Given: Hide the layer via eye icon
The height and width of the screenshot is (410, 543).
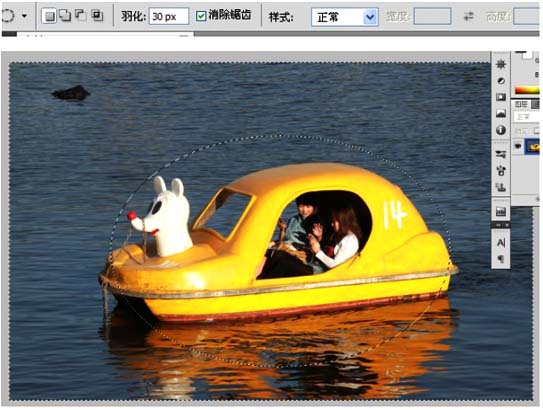Looking at the screenshot, I should pos(518,146).
